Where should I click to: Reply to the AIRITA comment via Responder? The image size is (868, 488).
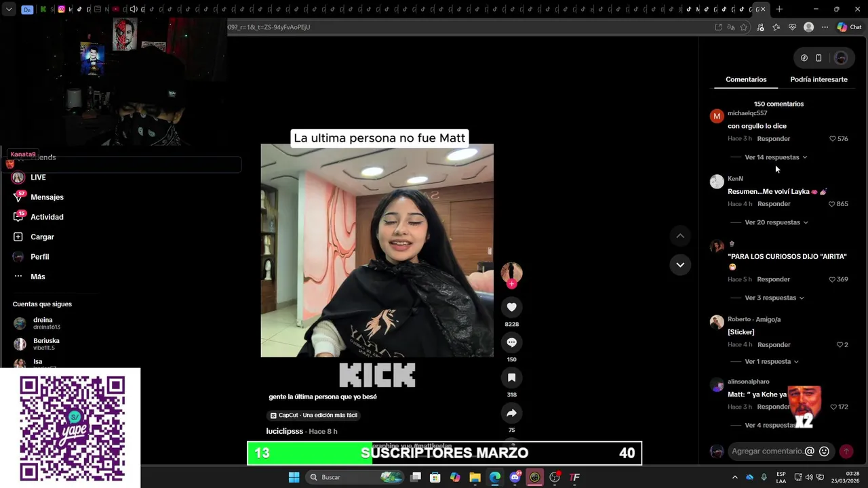point(774,279)
